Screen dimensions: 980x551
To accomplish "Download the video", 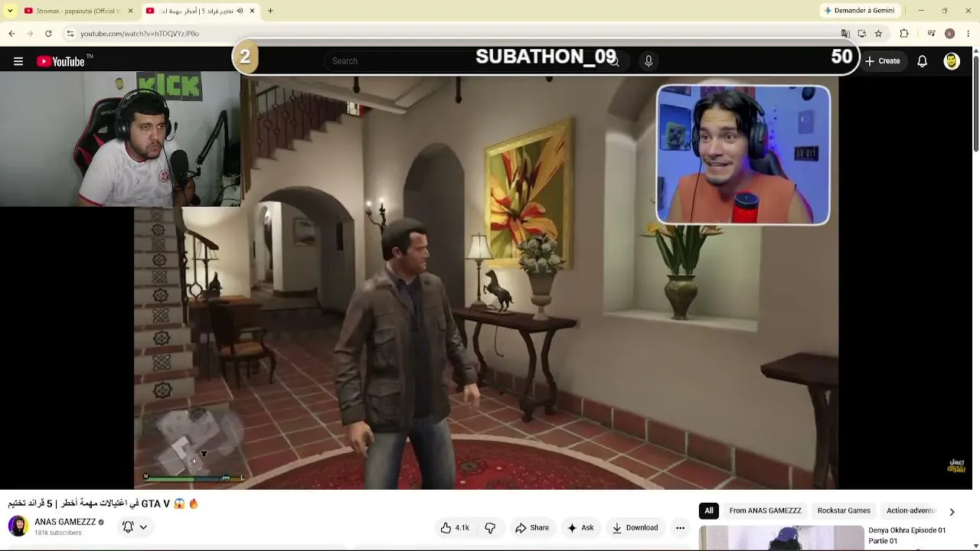I will (x=635, y=527).
